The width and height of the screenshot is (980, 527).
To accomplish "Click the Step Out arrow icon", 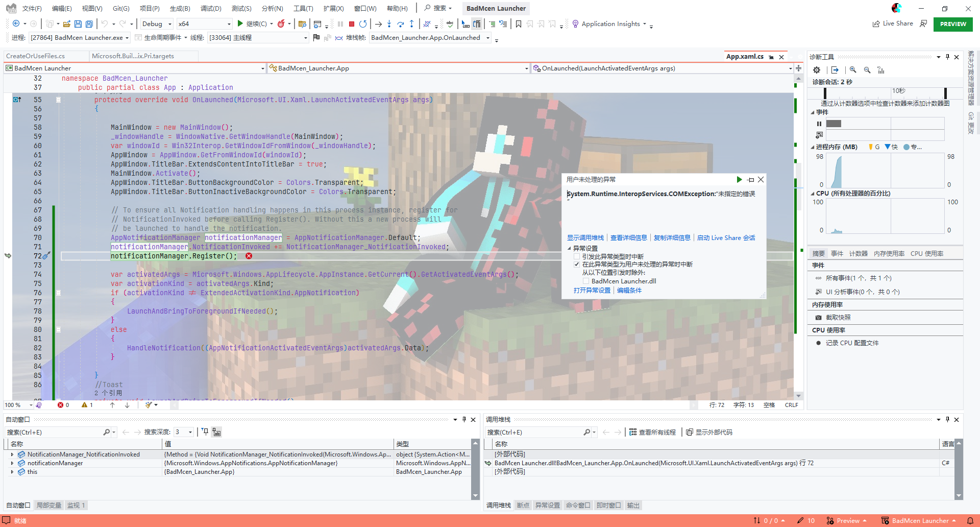I will point(412,23).
